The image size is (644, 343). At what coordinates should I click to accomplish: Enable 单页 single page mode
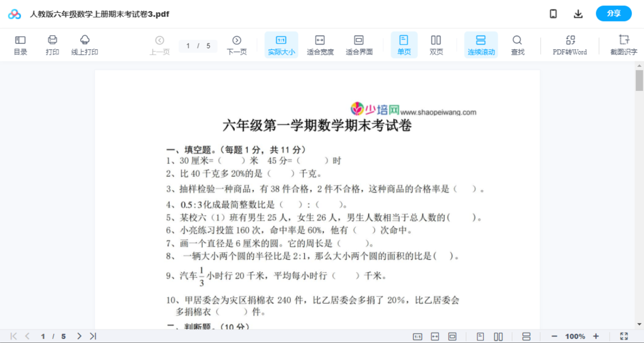click(x=404, y=45)
